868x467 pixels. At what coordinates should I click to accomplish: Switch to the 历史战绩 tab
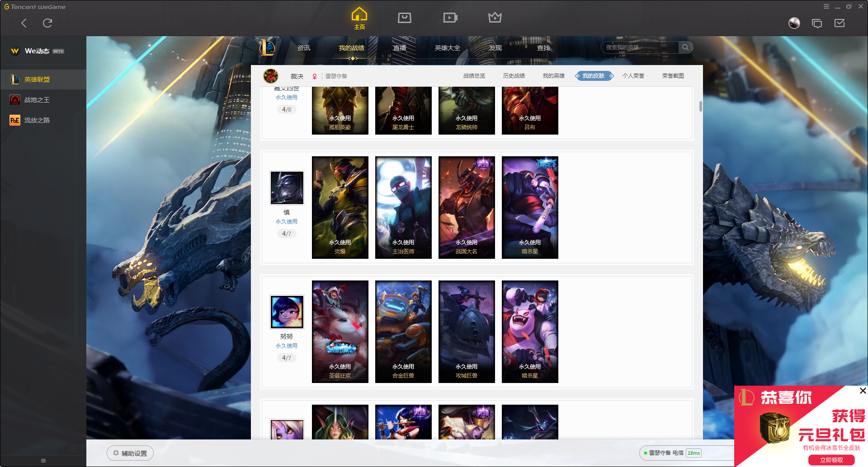click(x=514, y=76)
